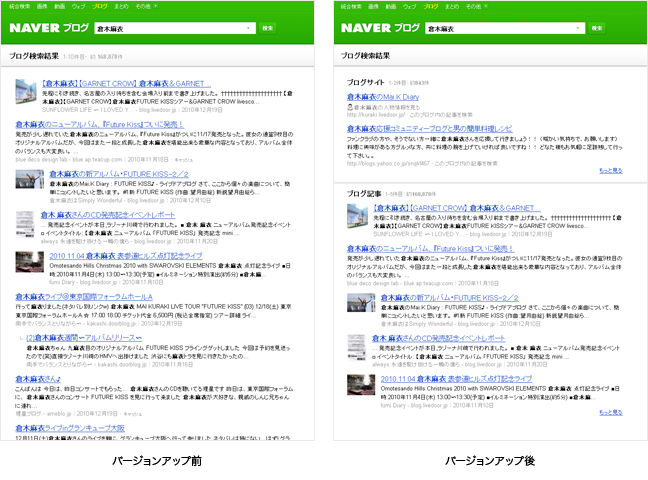Click 検索 button in the before-upgrade screenshot
The height and width of the screenshot is (480, 648).
click(x=268, y=28)
